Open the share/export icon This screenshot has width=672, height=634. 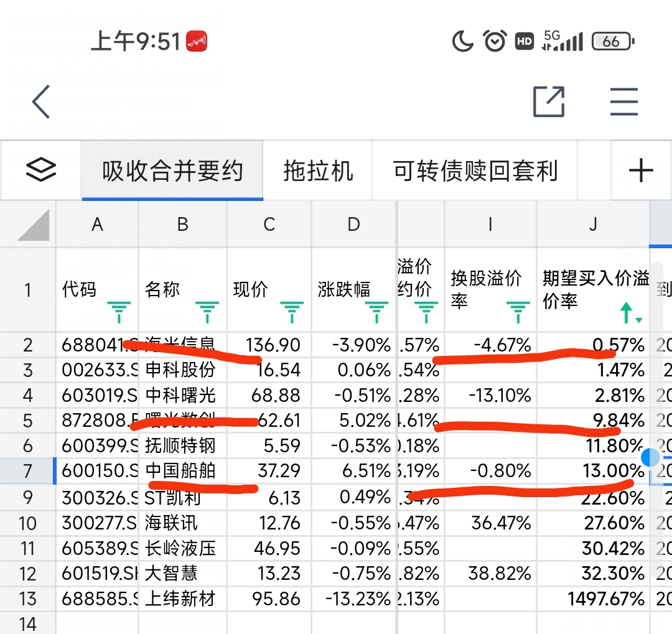549,101
